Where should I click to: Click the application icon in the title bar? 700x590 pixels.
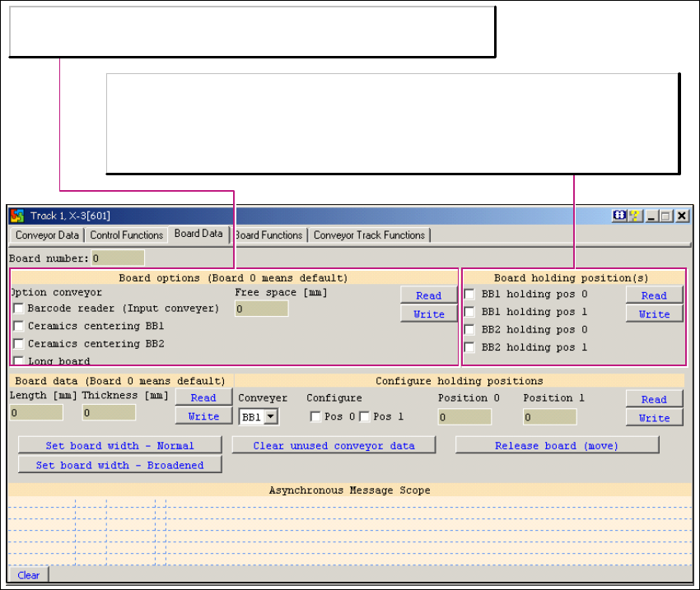point(17,216)
